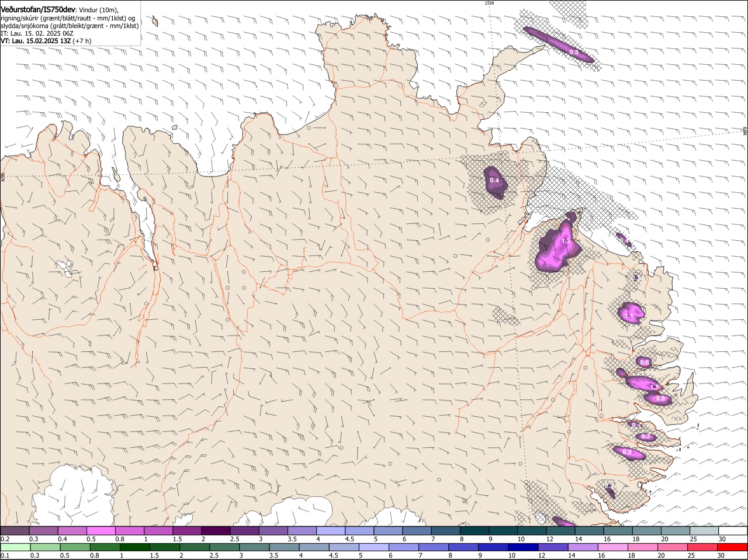Click the Veðurstofan/IS750dev title text
The height and width of the screenshot is (560, 748).
click(x=38, y=9)
